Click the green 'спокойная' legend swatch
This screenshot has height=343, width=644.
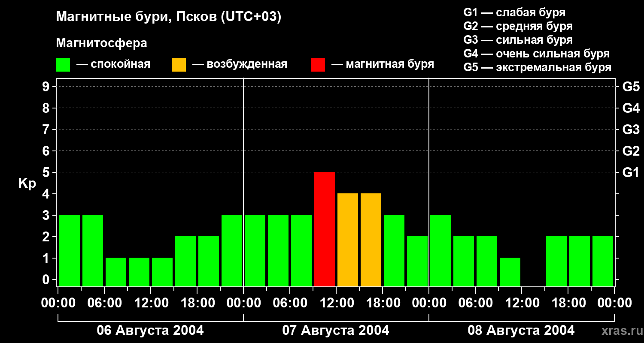click(x=63, y=65)
